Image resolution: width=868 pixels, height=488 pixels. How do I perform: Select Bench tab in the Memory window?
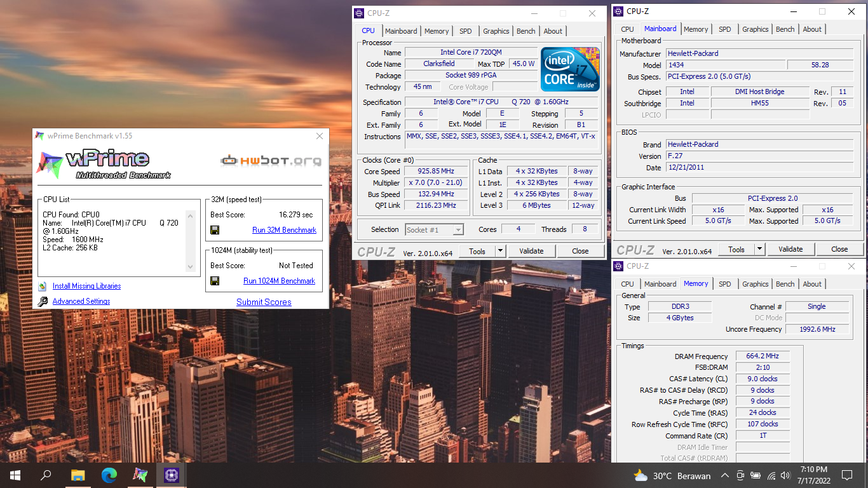785,284
